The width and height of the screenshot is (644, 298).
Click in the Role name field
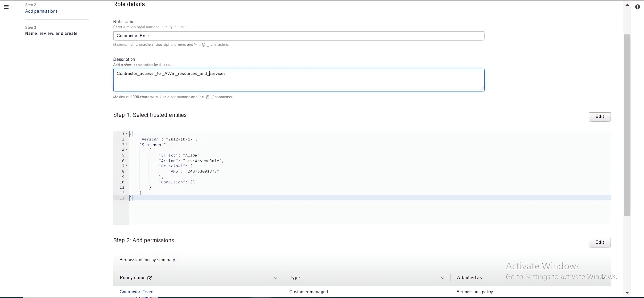(298, 36)
